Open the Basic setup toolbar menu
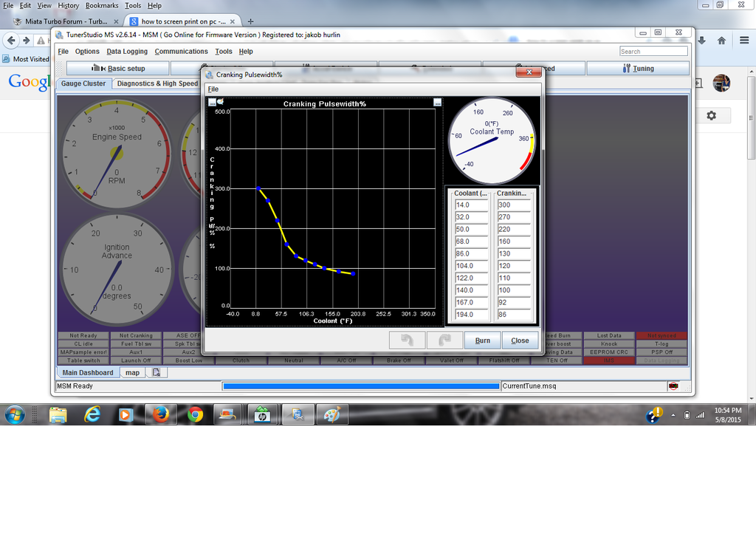The width and height of the screenshot is (756, 554). (118, 69)
